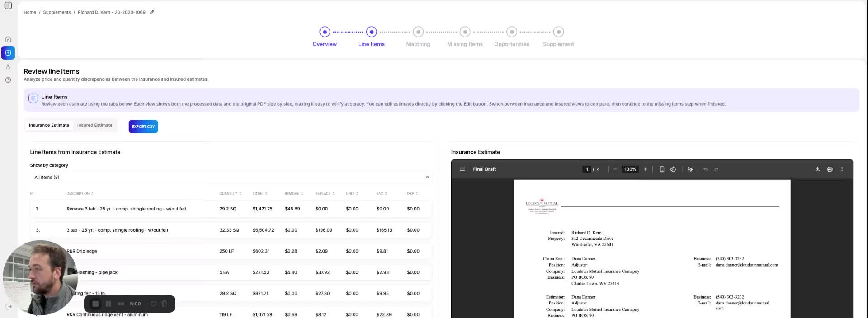Click the Richard D. Kern breadcrumb
Image resolution: width=868 pixels, height=318 pixels.
point(112,12)
